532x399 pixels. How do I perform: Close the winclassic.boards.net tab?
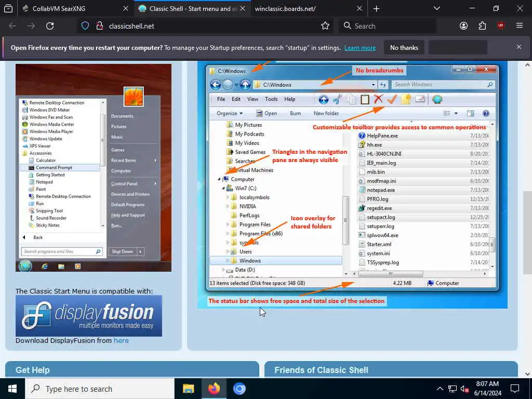point(360,8)
